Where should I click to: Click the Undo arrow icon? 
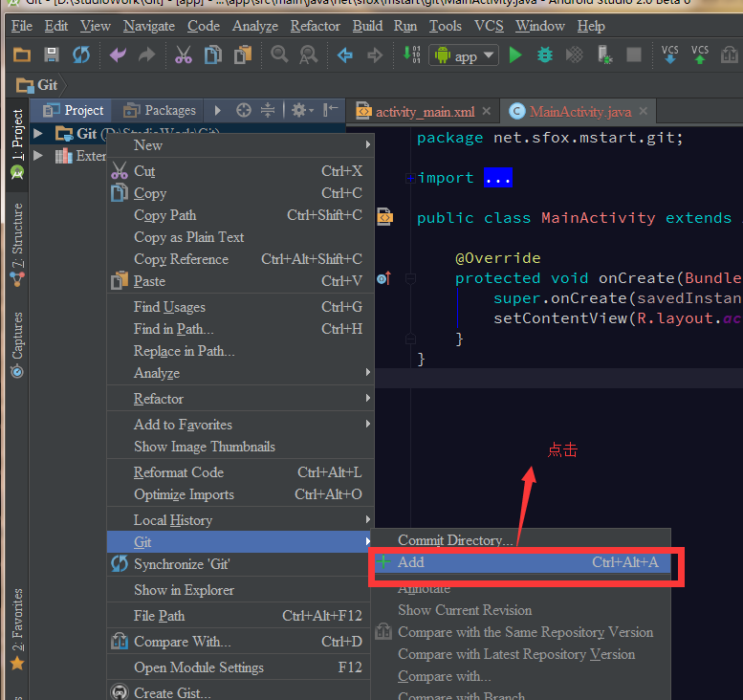coord(118,55)
